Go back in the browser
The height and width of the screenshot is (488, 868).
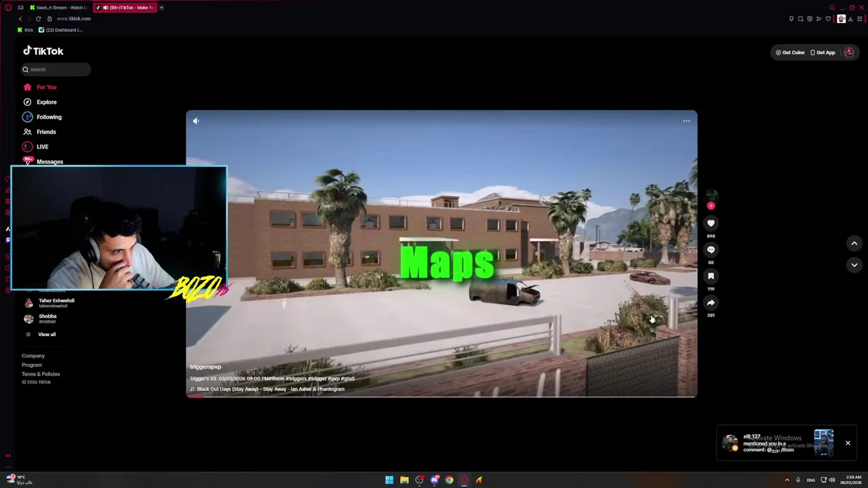20,19
